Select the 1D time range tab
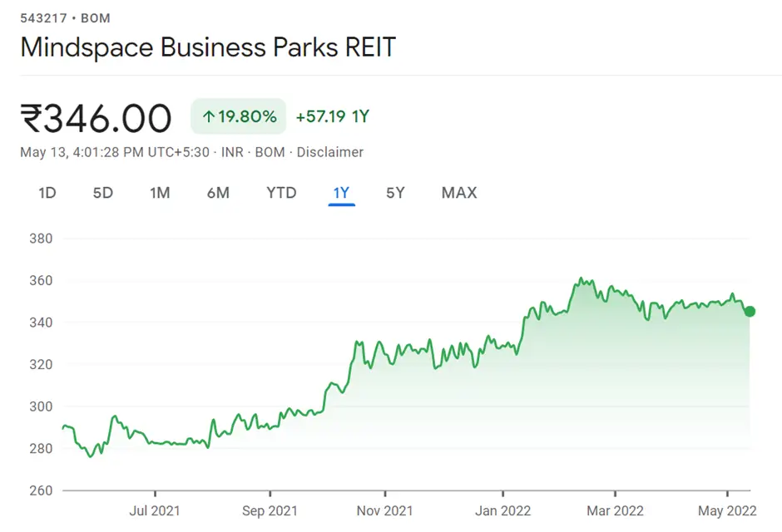Screen dimensions: 782x532 click(47, 193)
